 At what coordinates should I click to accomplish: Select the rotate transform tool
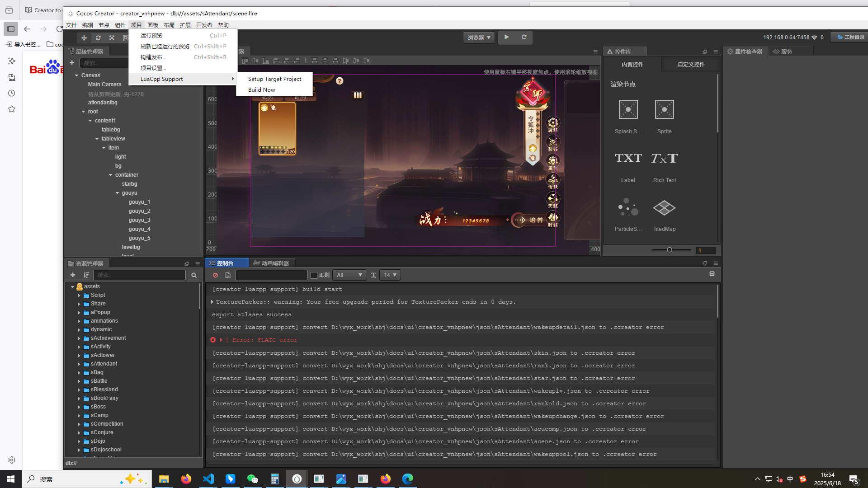click(98, 38)
